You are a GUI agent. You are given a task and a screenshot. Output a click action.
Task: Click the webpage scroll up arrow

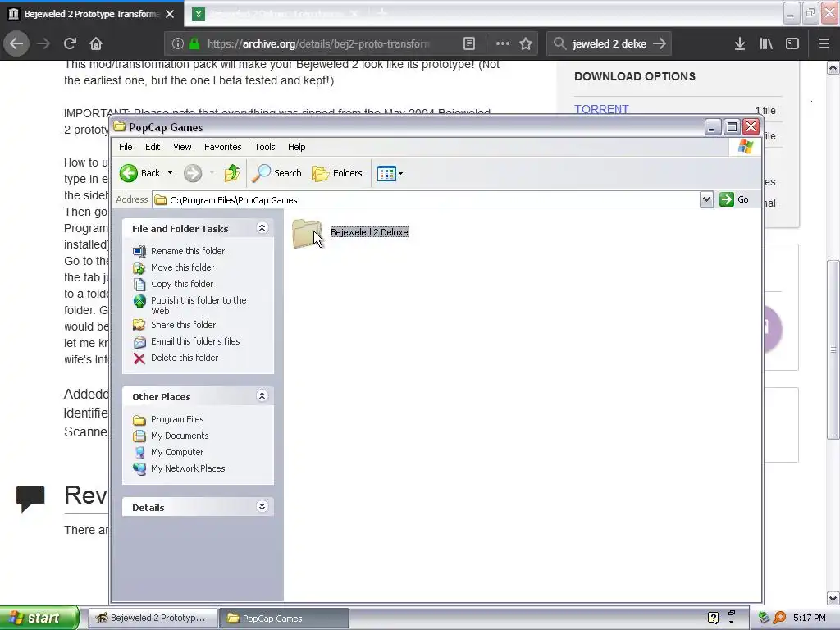click(833, 67)
